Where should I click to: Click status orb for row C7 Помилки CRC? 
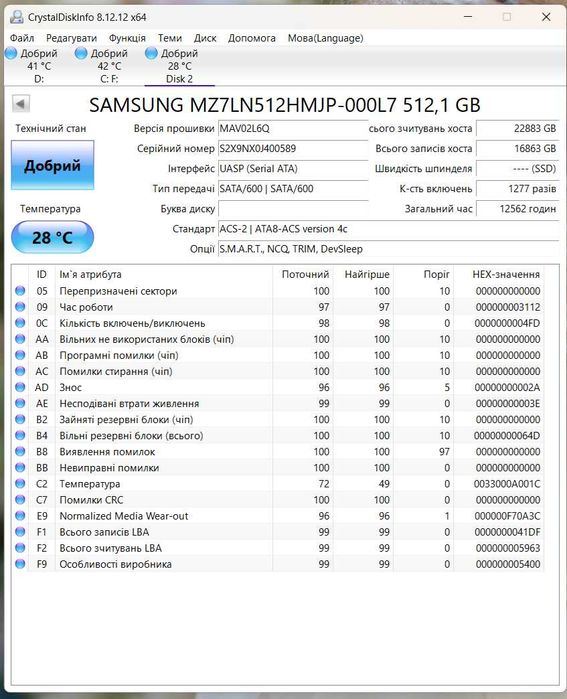click(x=20, y=500)
